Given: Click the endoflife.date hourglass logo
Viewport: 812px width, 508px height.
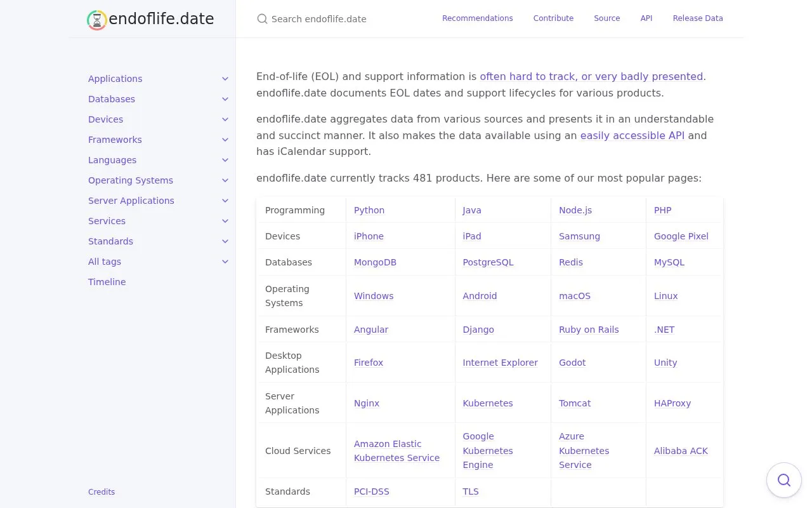Looking at the screenshot, I should 96,20.
